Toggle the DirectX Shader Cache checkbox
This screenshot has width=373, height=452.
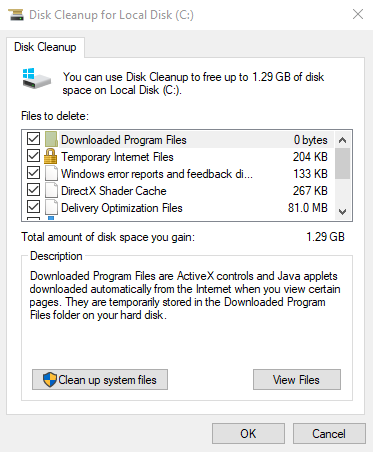[34, 190]
